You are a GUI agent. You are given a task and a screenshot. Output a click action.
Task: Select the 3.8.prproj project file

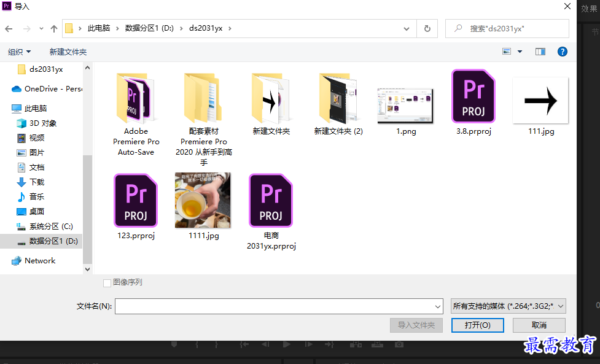pos(473,103)
